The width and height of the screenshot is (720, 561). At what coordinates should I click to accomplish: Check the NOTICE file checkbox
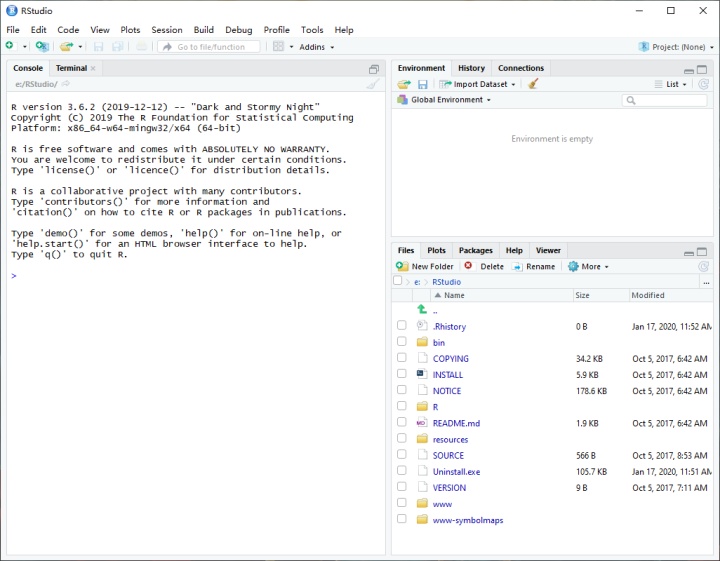(402, 389)
